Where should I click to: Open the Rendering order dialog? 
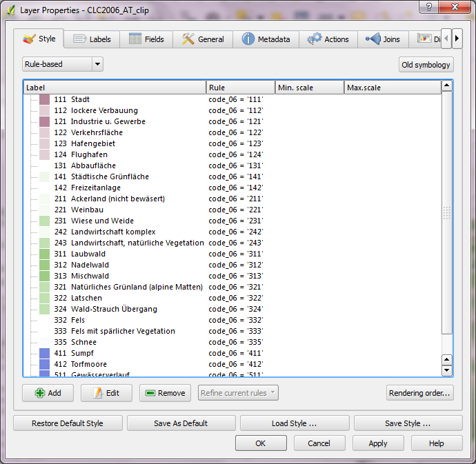(420, 393)
